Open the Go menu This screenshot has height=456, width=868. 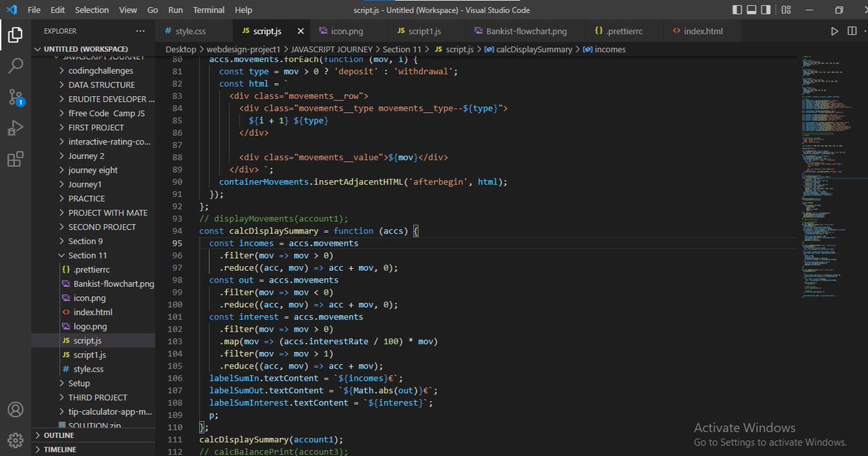(153, 10)
